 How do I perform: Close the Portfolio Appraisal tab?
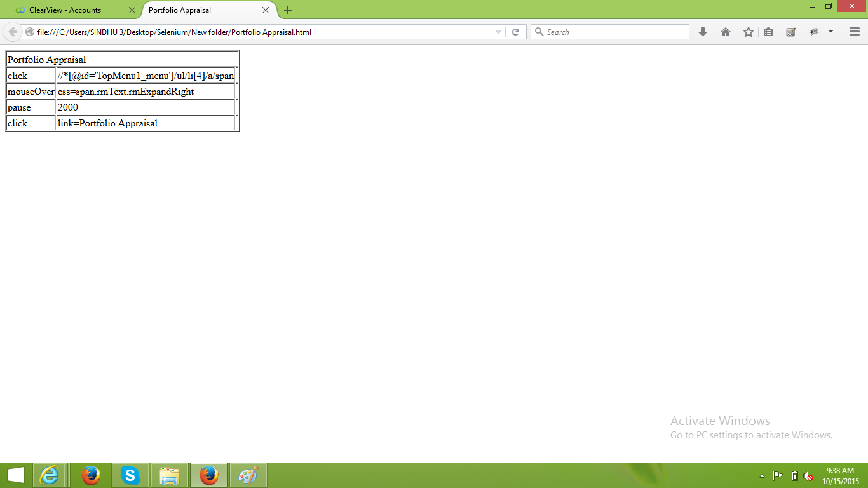pos(266,10)
